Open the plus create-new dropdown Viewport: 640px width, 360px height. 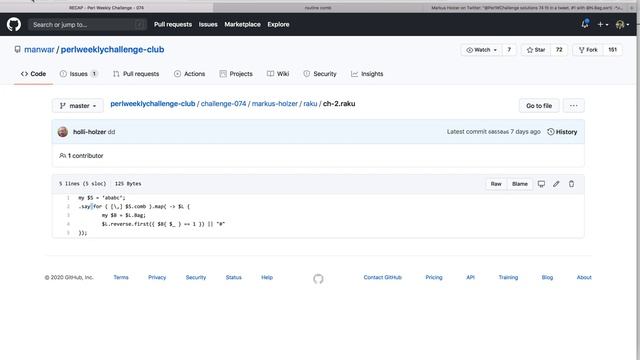click(602, 25)
